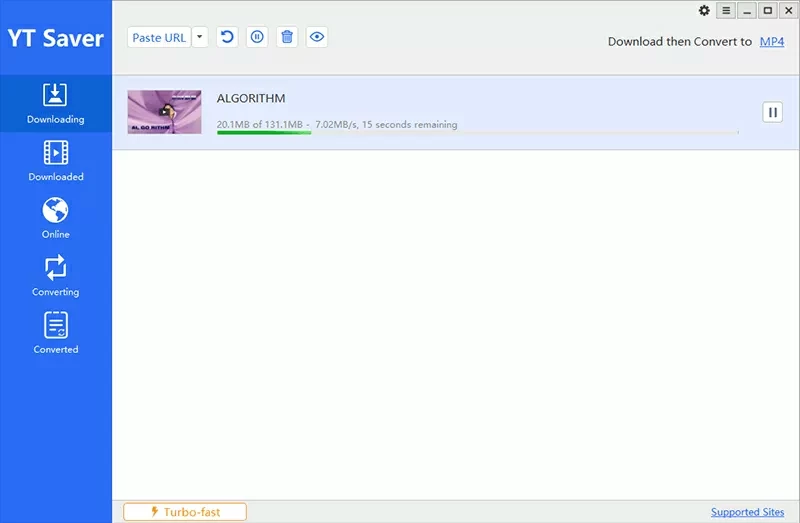The image size is (800, 523).
Task: Pause the ALGORITHM download
Action: (x=772, y=112)
